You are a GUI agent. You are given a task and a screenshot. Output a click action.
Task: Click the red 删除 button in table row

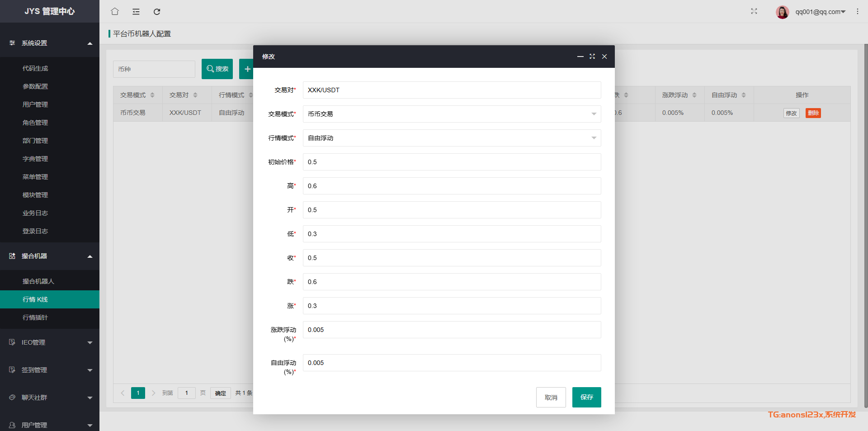click(813, 113)
